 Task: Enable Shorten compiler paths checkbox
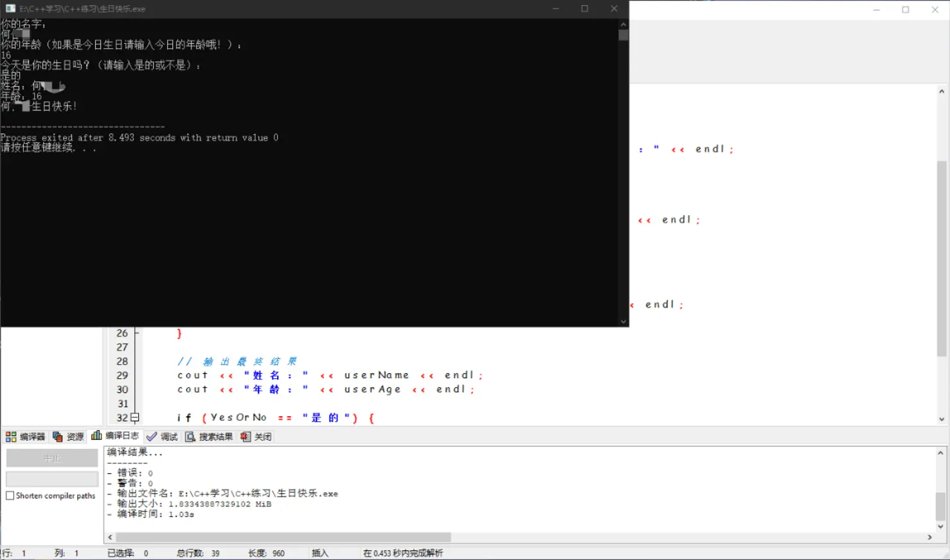[10, 496]
